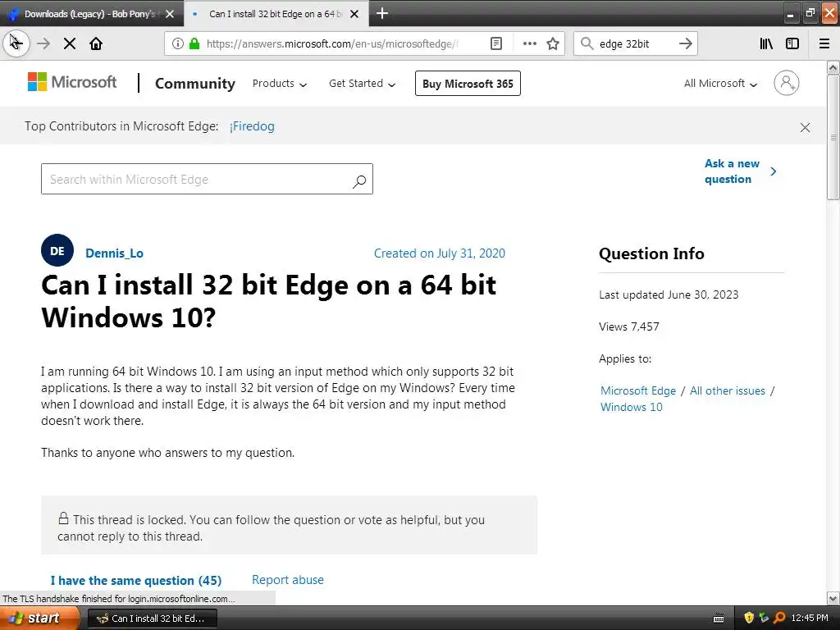Click the thread is locked notice

tap(290, 525)
